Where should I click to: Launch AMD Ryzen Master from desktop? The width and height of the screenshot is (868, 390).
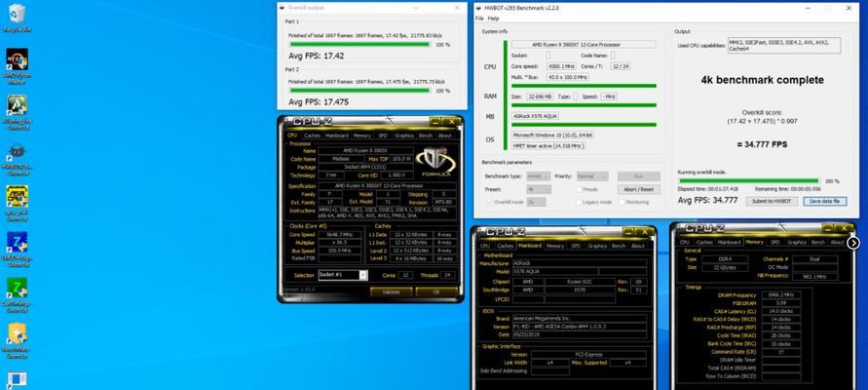(17, 66)
